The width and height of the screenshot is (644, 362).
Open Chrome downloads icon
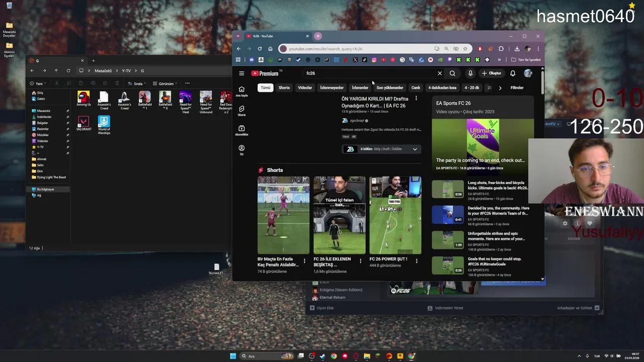pos(517,49)
